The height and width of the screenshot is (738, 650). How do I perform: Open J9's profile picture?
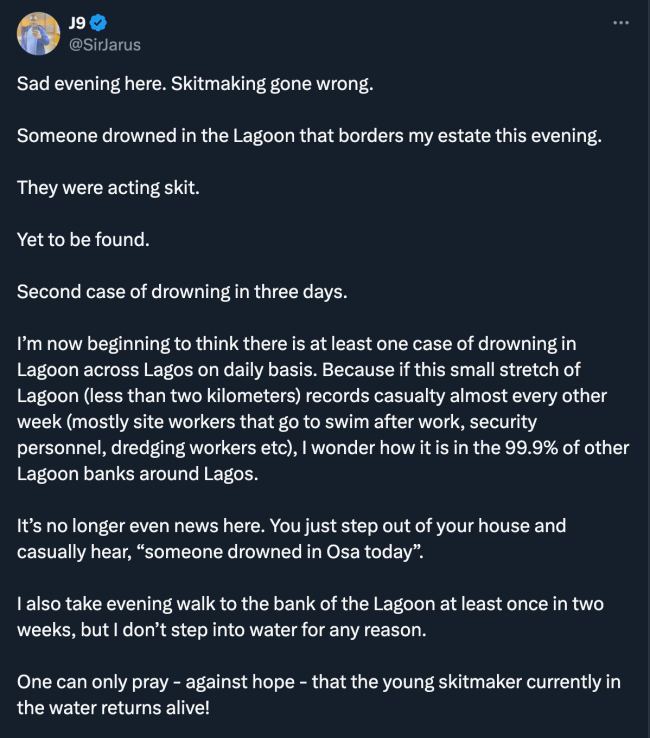click(38, 33)
